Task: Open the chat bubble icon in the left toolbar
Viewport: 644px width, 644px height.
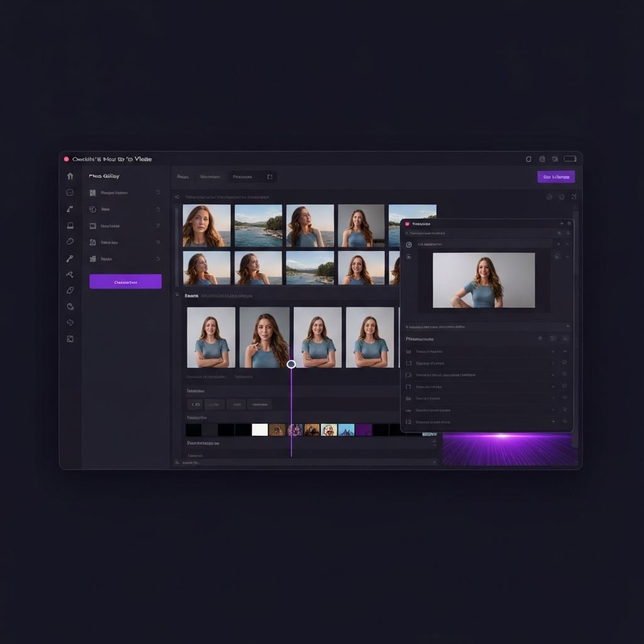Action: tap(70, 192)
